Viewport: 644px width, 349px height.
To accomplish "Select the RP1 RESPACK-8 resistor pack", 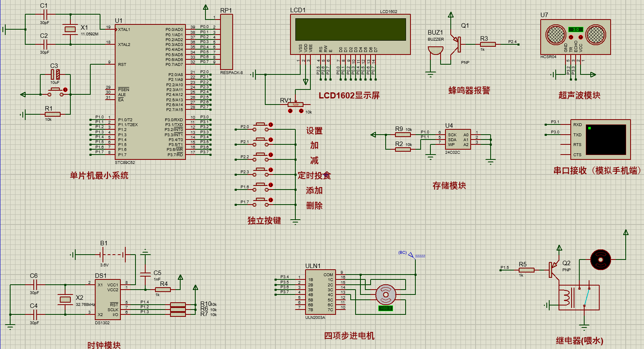I will [226, 42].
